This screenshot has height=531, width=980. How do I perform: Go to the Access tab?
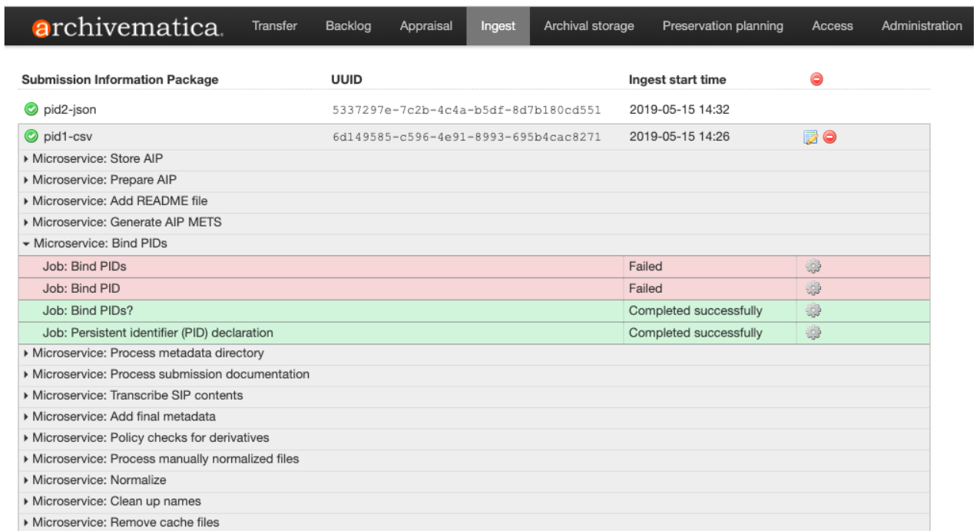click(833, 26)
